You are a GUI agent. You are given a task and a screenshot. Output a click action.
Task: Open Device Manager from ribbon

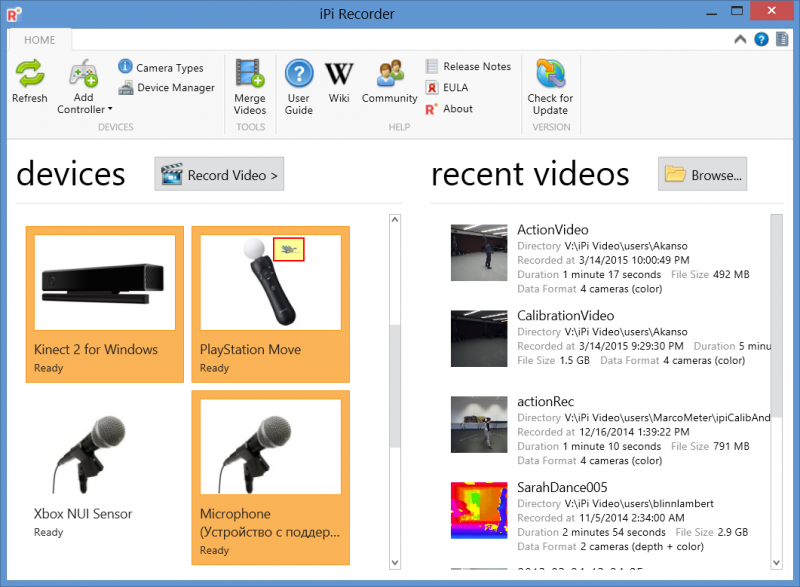[167, 88]
